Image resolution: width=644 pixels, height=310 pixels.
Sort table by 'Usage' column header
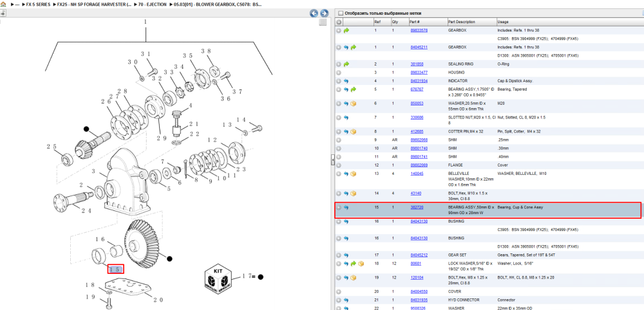coord(503,22)
